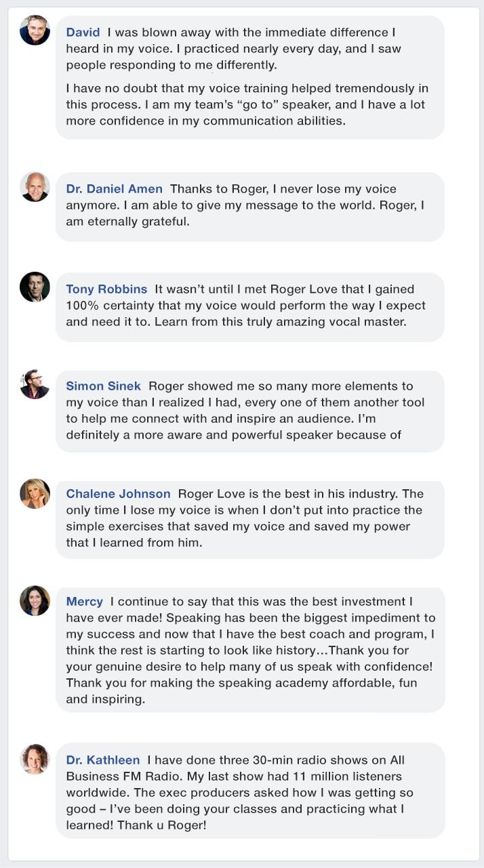Open Dr. Kathleen name link
The image size is (484, 868).
(x=102, y=760)
